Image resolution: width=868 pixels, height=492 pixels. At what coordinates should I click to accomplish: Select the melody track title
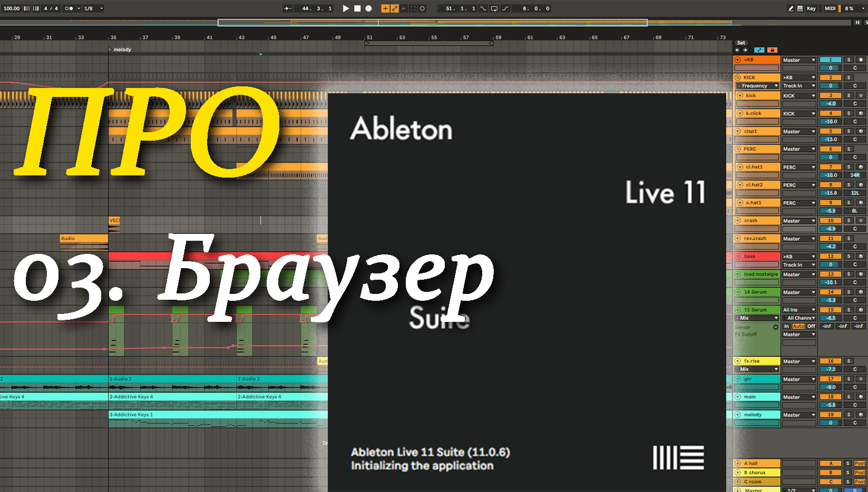point(757,415)
